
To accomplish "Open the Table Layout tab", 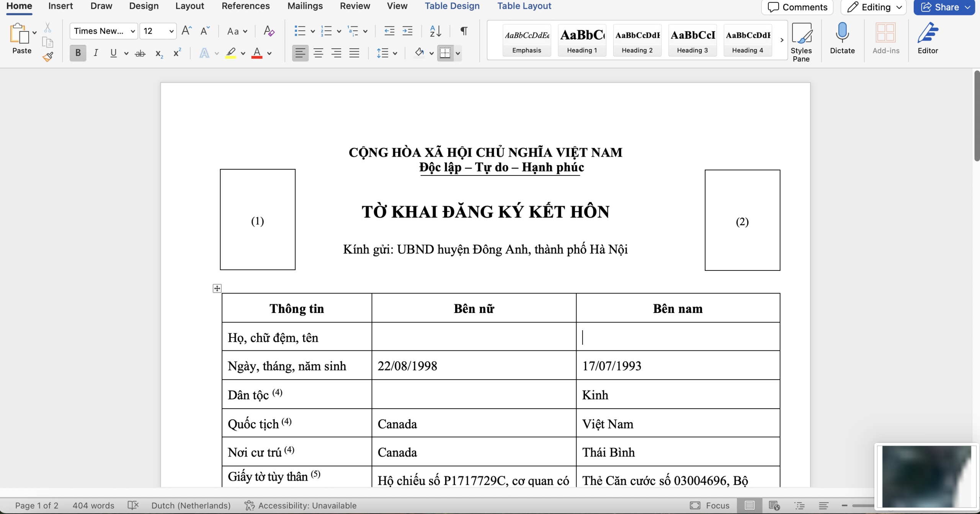I will 524,6.
